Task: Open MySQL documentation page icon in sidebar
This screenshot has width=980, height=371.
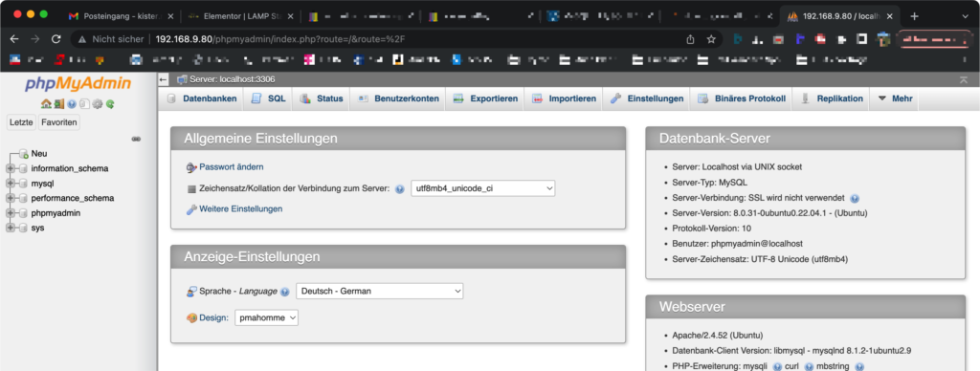Action: (84, 104)
